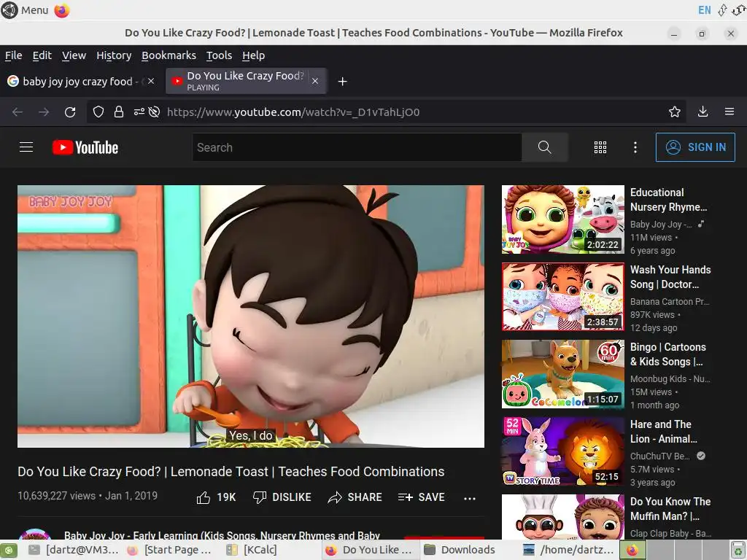This screenshot has height=560, width=747.
Task: Open the Do You Know The Muffin Man thumbnail
Action: (x=562, y=517)
